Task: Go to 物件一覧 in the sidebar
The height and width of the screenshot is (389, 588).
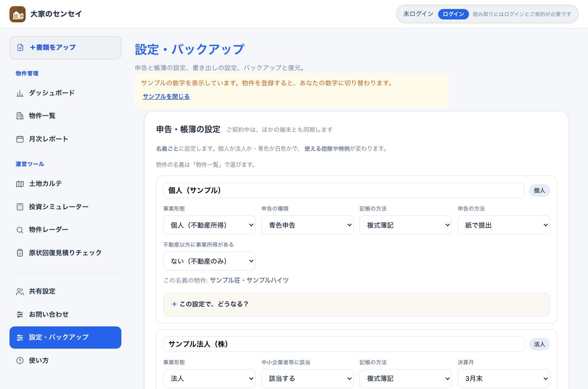Action: coord(65,116)
